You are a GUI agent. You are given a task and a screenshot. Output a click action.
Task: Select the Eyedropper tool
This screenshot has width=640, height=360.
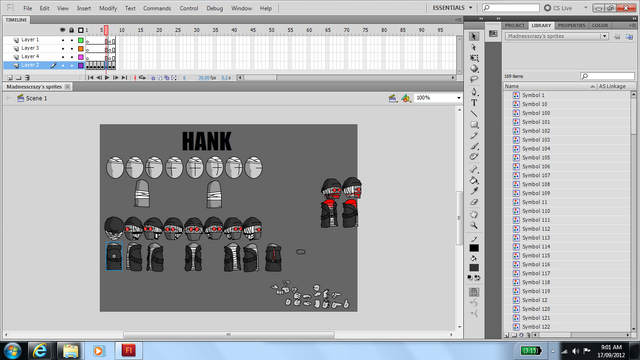pos(474,191)
